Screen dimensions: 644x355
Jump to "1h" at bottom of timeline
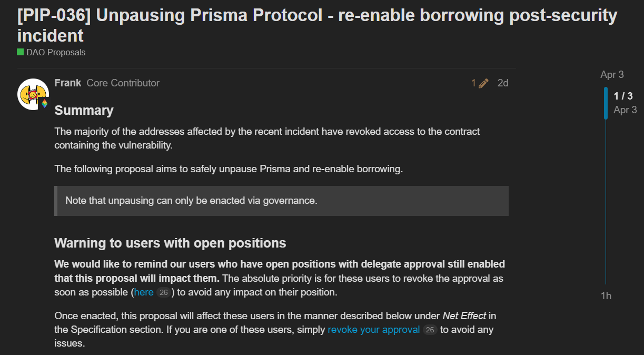click(x=606, y=295)
